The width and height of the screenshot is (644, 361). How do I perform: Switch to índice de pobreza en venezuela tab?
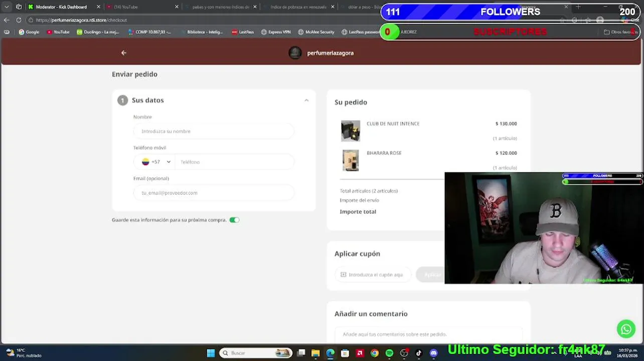click(298, 7)
